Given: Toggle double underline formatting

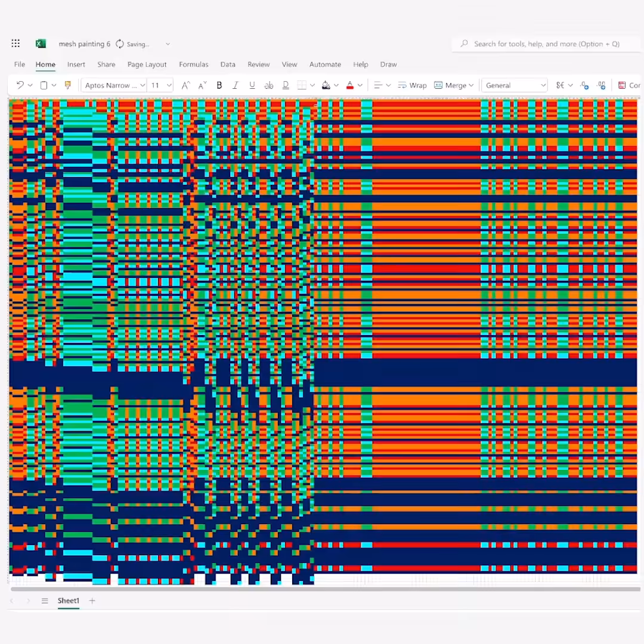Looking at the screenshot, I should pyautogui.click(x=286, y=85).
